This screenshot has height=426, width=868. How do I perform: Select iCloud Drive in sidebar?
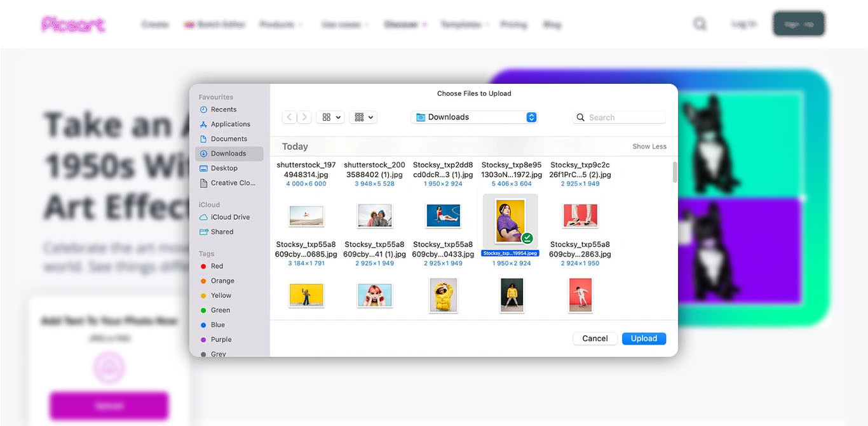click(x=230, y=217)
